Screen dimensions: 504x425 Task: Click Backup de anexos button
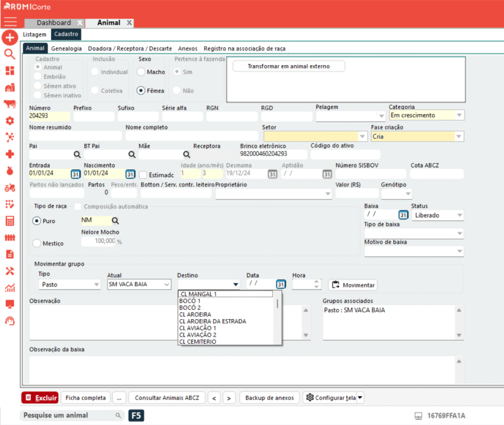pyautogui.click(x=269, y=398)
